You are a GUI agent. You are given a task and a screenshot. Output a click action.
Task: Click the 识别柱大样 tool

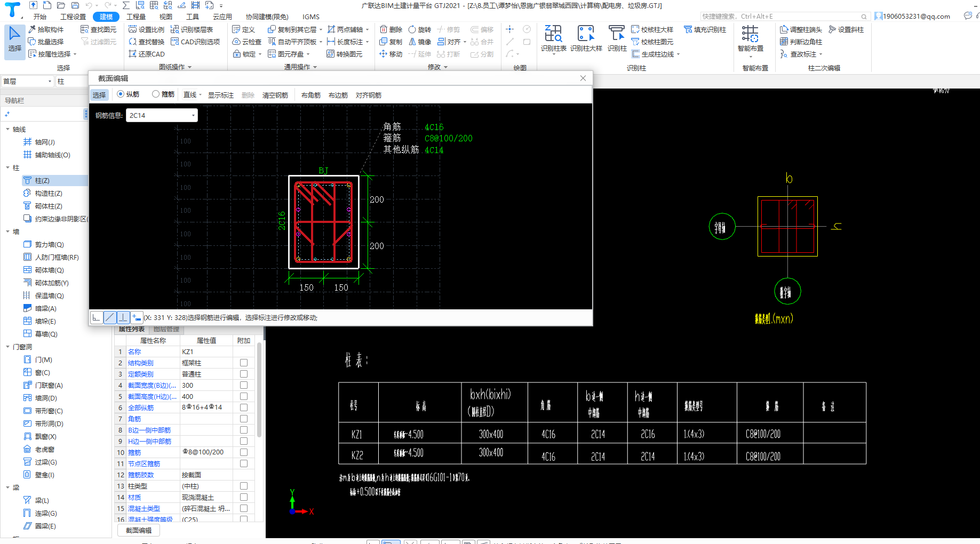coord(586,38)
